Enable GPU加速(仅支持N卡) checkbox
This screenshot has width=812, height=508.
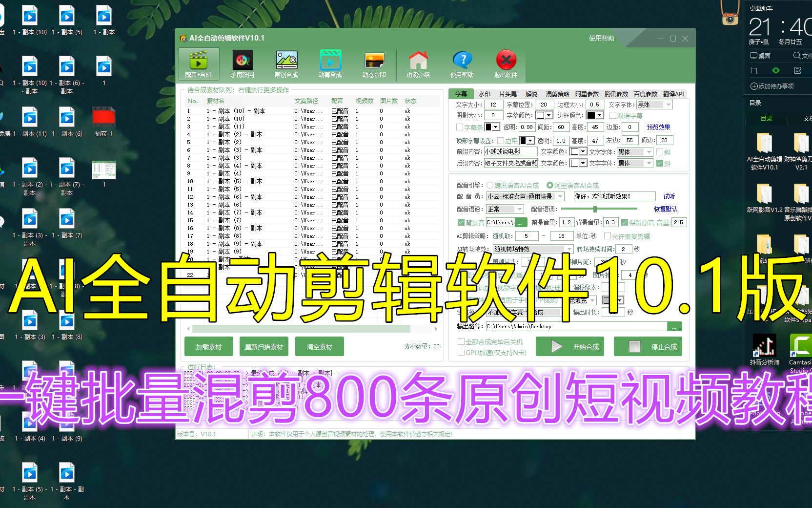point(461,352)
